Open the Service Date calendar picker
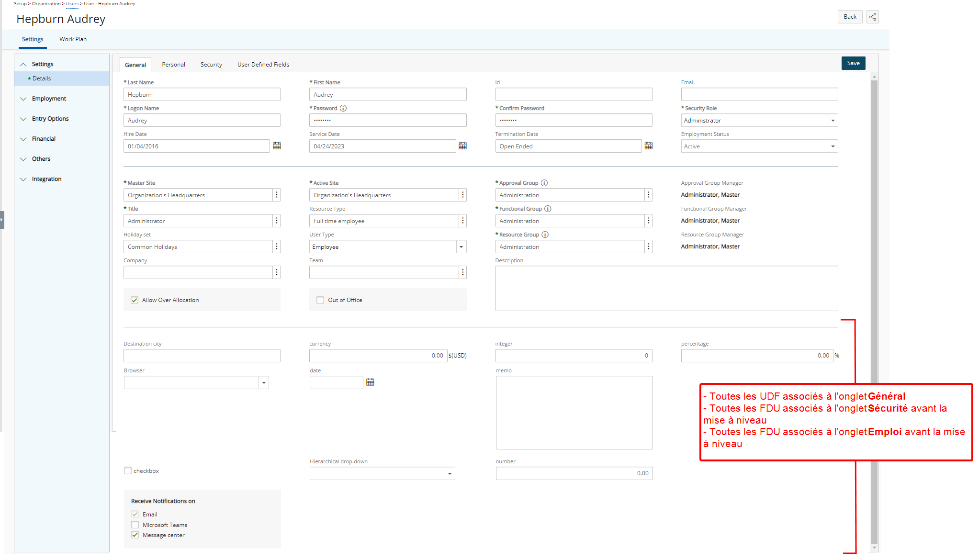 (x=462, y=146)
